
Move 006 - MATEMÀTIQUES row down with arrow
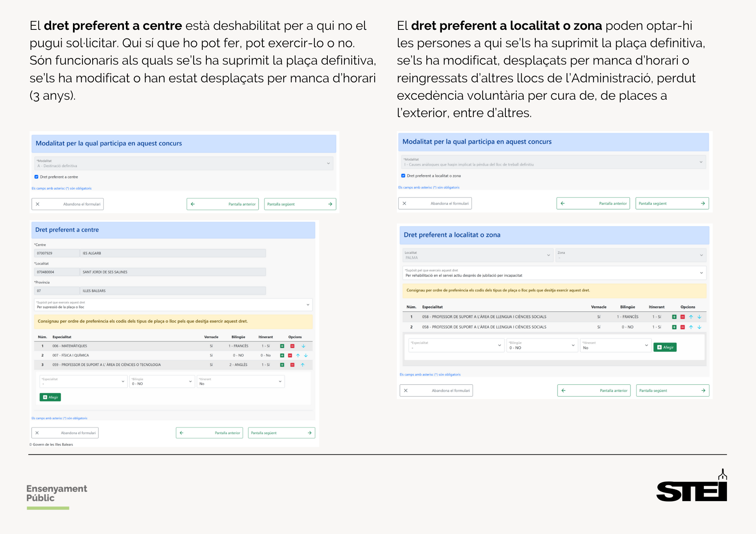point(303,346)
